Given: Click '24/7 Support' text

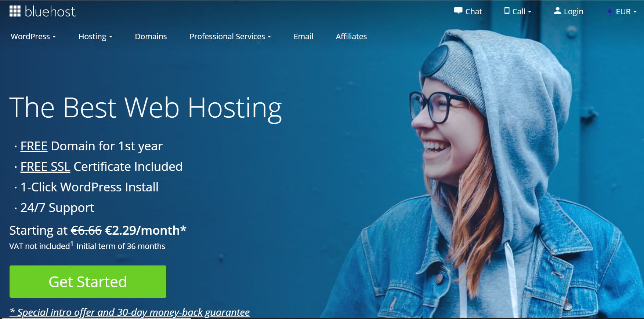Looking at the screenshot, I should tap(57, 208).
